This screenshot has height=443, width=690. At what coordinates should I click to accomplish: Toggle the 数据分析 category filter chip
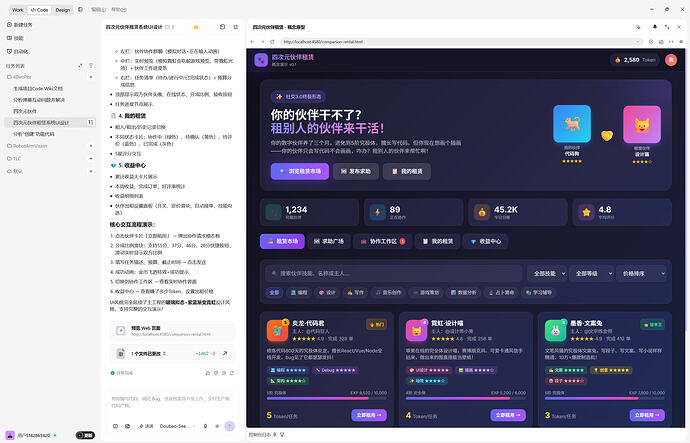tap(463, 292)
